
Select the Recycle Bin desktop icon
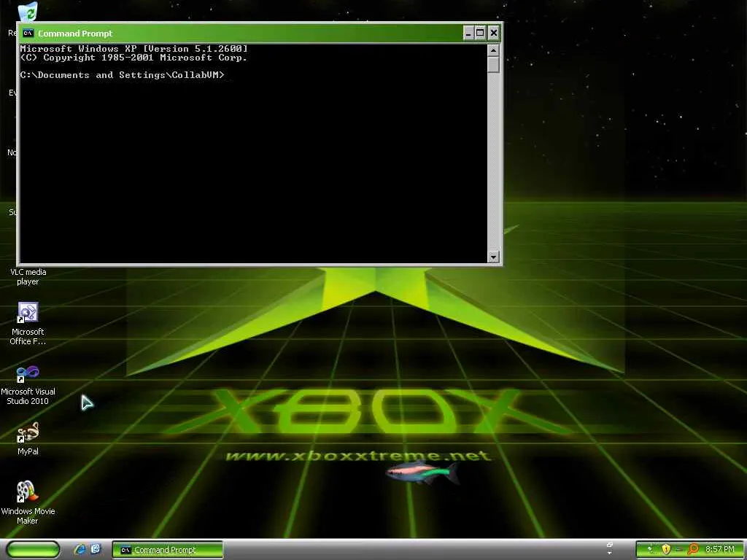28,13
